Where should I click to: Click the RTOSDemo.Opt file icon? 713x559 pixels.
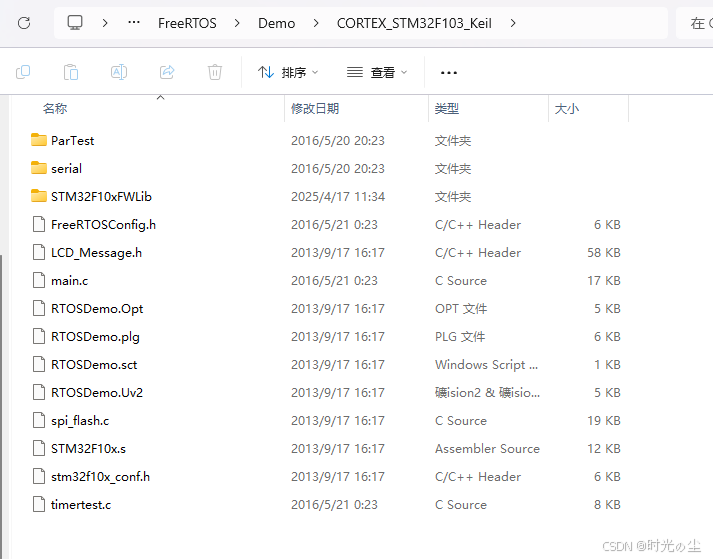tap(39, 308)
